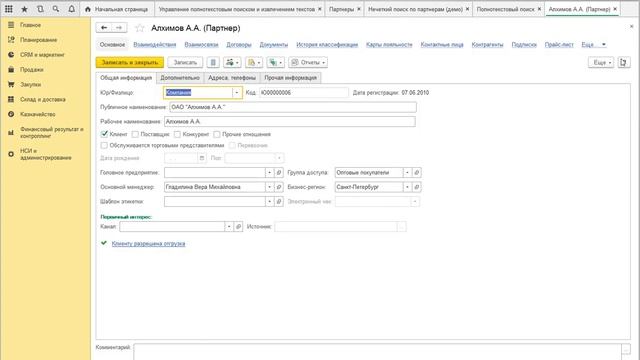Viewport: 640px width, 360px height.
Task: Open Клиенту разрешена отгрузка link
Action: [x=149, y=244]
